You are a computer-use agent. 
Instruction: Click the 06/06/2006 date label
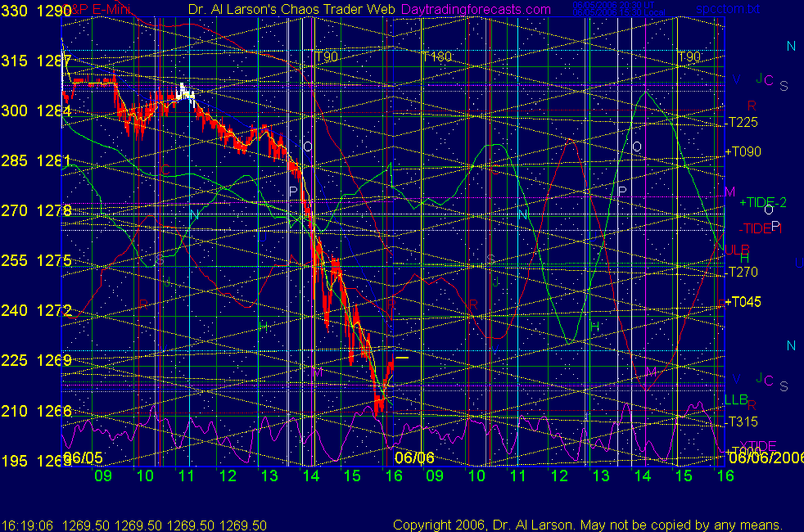coord(766,458)
